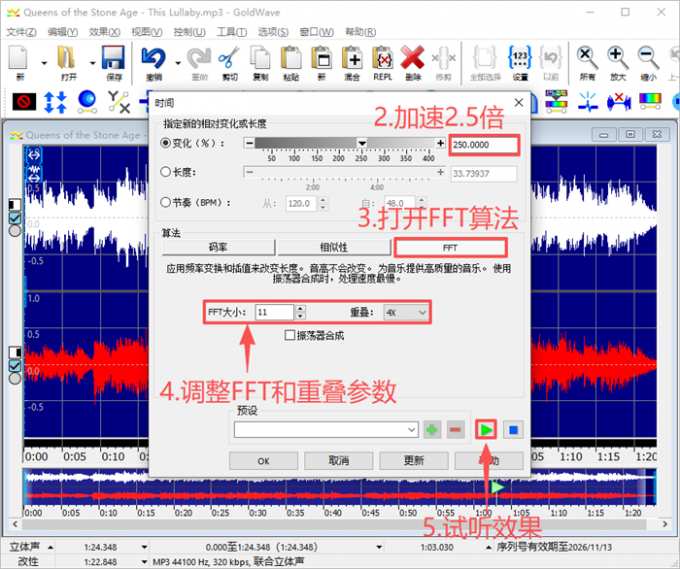Image resolution: width=680 pixels, height=569 pixels.
Task: Click the minus button on the percent slider
Action: 249,143
